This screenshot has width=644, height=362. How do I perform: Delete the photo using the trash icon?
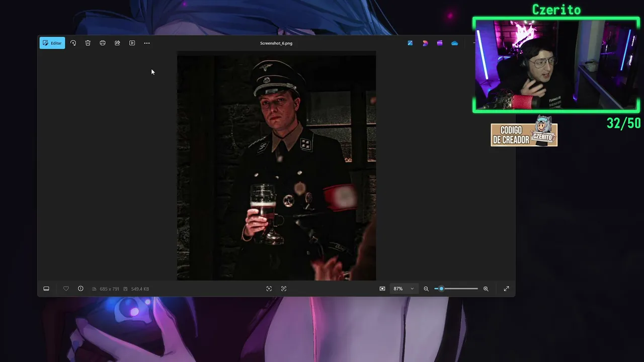point(88,43)
